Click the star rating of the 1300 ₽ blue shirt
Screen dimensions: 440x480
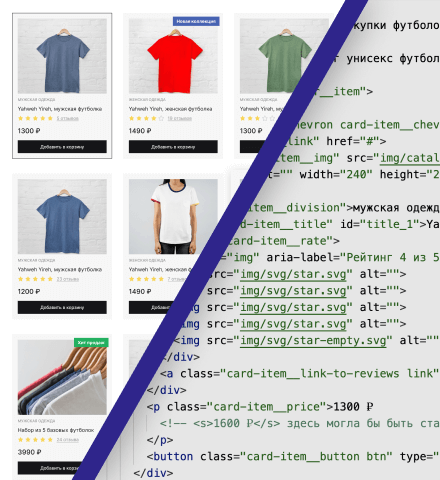point(35,118)
